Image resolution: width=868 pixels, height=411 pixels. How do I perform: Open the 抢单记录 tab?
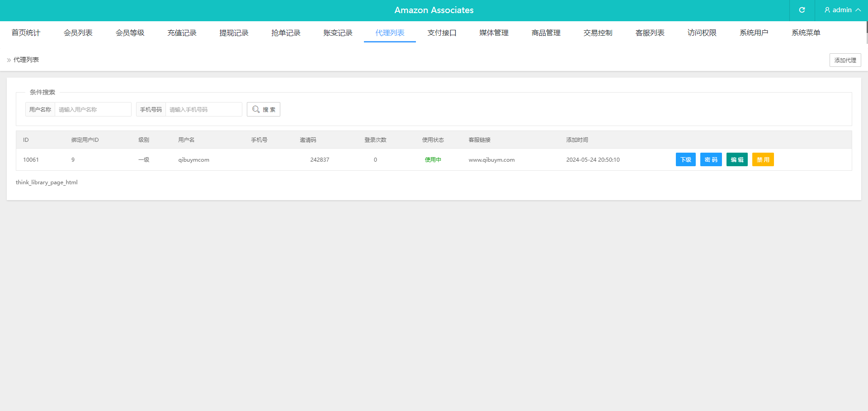(x=286, y=33)
